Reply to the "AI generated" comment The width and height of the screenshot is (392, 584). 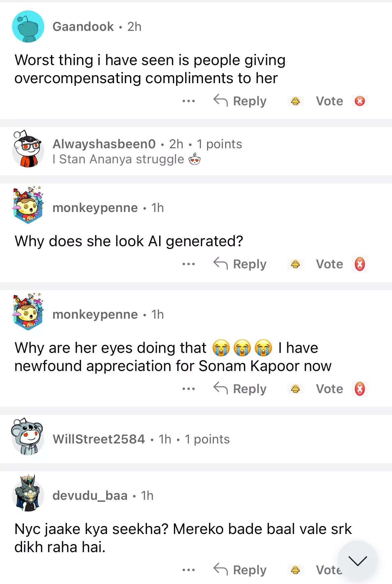(x=240, y=264)
